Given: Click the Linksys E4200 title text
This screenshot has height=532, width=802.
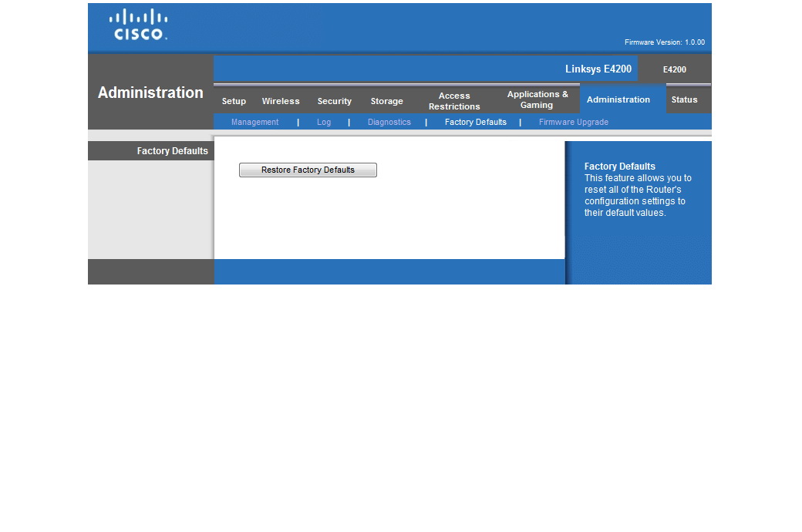Looking at the screenshot, I should click(x=598, y=69).
